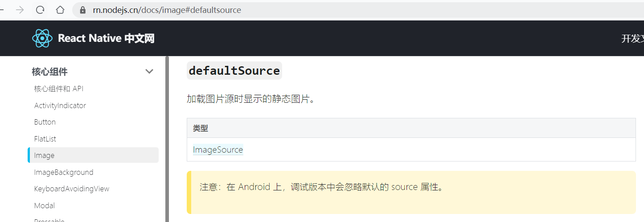Open KeyboardAvoidingView docs in sidebar
This screenshot has height=222, width=644.
click(x=72, y=189)
